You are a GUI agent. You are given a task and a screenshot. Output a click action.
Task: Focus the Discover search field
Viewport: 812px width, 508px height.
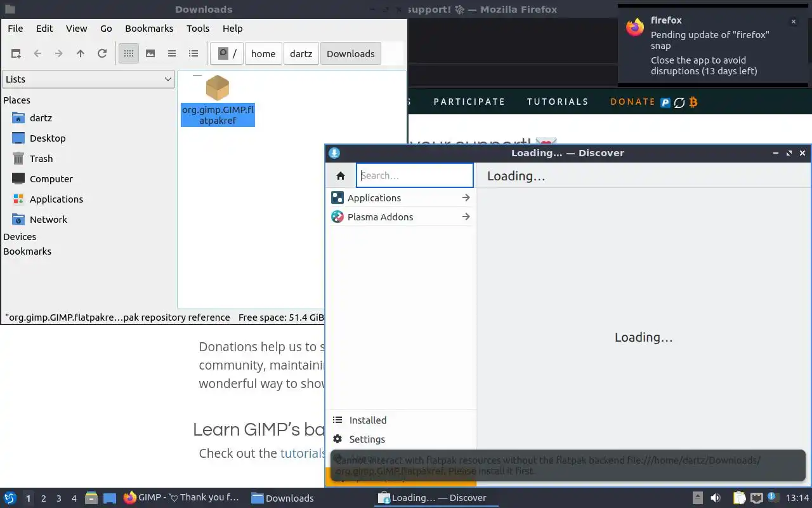coord(415,176)
